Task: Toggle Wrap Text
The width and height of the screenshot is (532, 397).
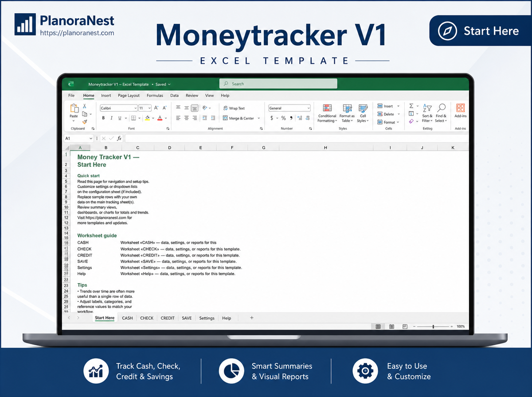Action: 234,108
